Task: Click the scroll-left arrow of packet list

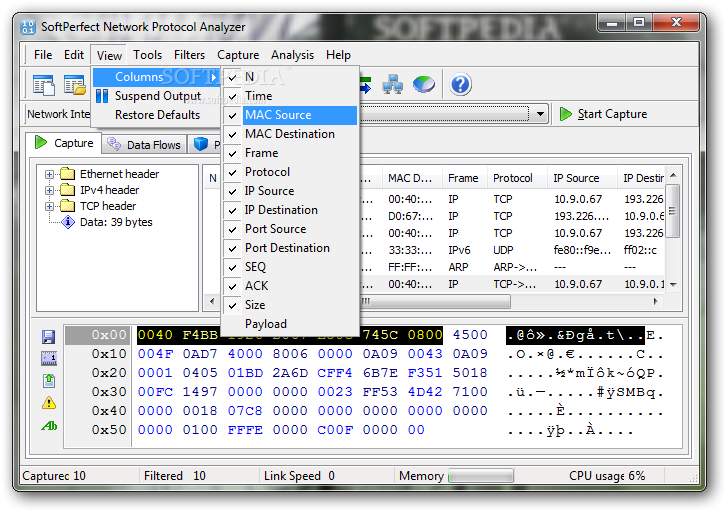Action: pos(212,301)
